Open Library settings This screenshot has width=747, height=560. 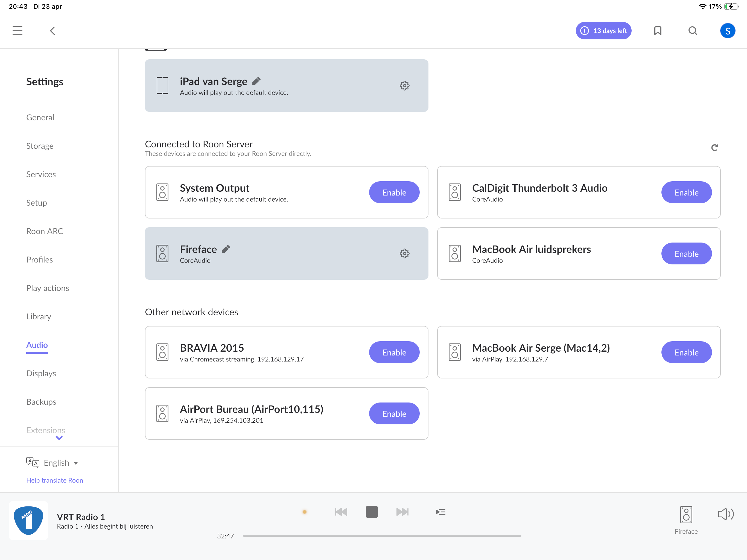pyautogui.click(x=39, y=316)
